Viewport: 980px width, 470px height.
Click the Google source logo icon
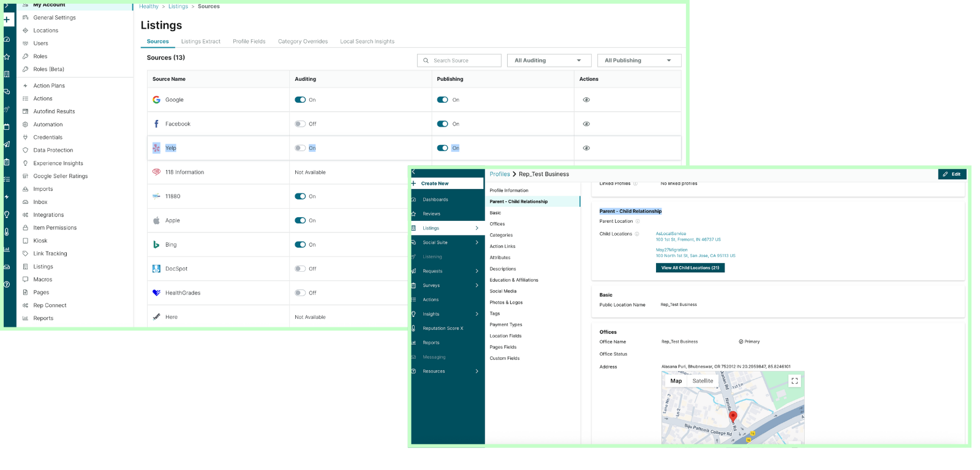tap(156, 100)
